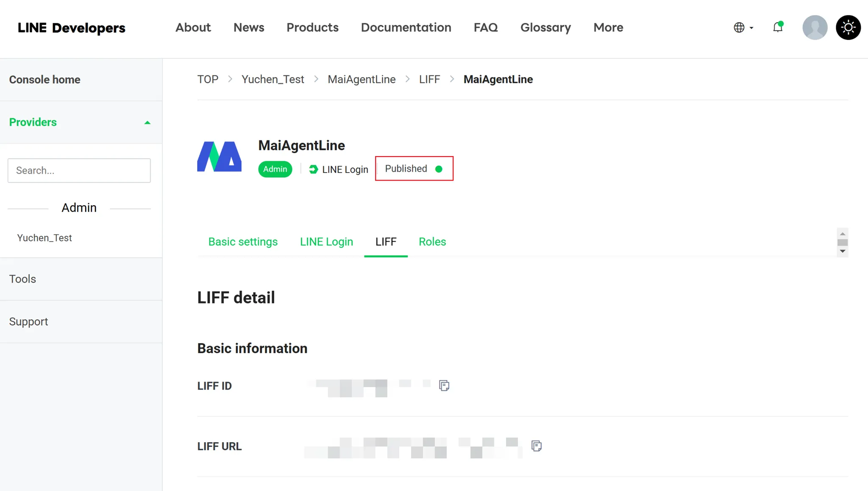Open Documentation in the top navigation

coord(406,28)
